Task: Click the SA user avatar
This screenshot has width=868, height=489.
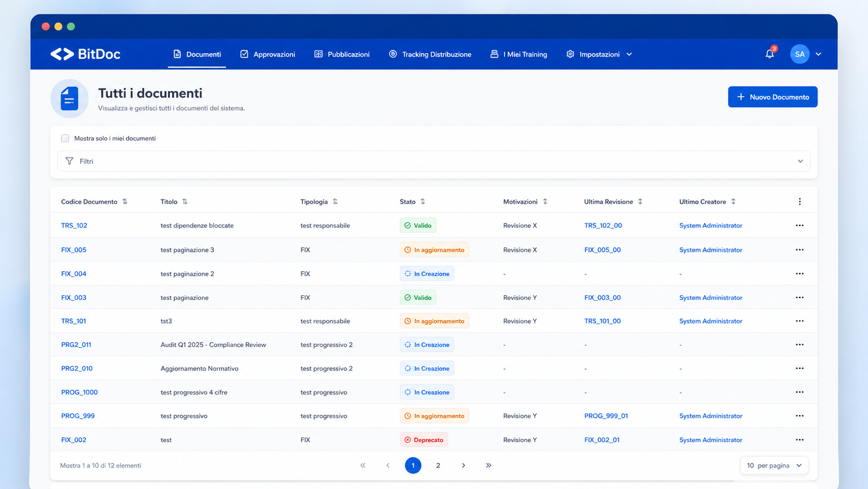Action: pyautogui.click(x=799, y=54)
